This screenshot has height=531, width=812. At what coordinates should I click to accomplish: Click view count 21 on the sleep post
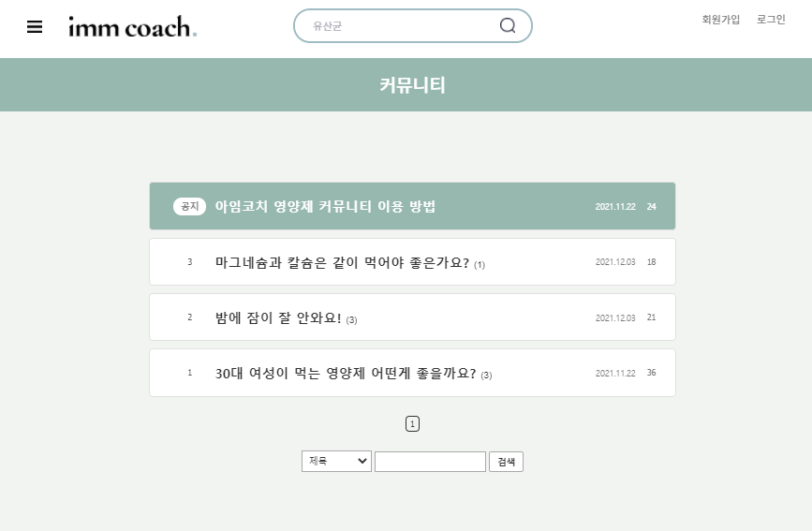(x=652, y=317)
